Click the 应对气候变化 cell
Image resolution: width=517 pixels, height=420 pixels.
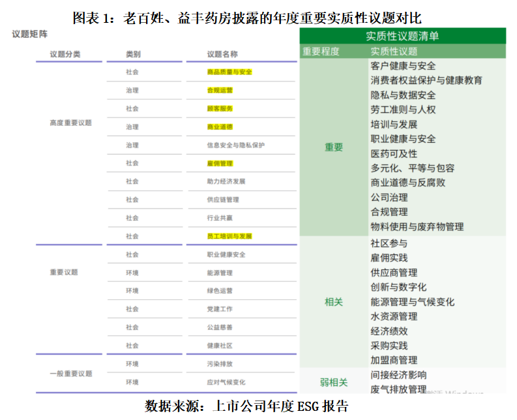point(226,382)
